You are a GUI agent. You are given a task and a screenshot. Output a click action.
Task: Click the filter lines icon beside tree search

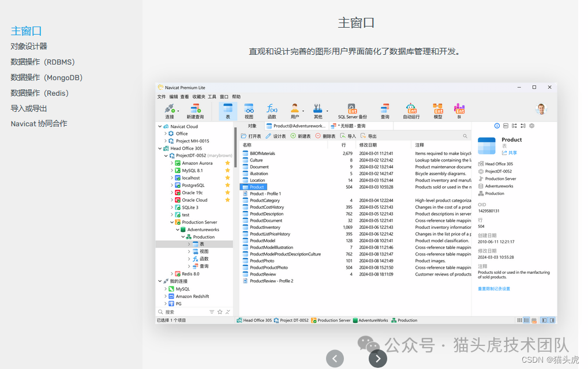pyautogui.click(x=212, y=312)
